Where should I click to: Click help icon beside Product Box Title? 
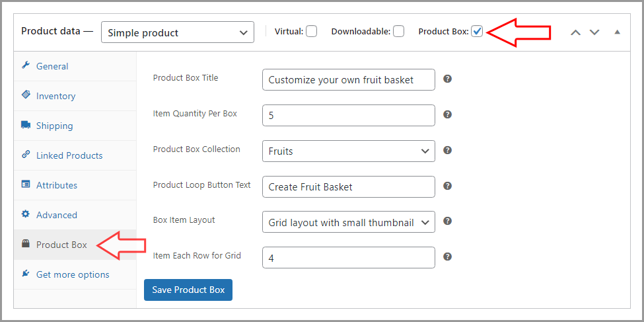click(447, 79)
